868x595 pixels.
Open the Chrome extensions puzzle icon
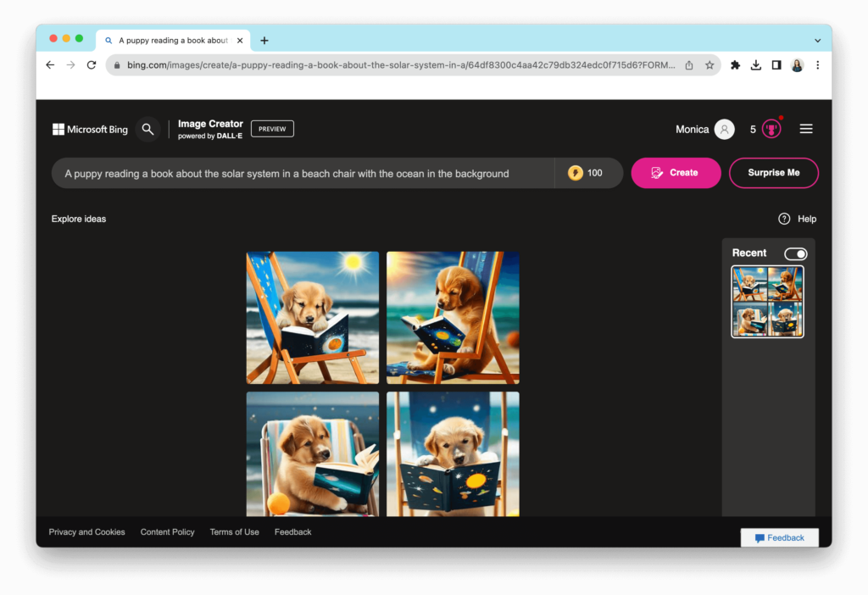(x=735, y=64)
